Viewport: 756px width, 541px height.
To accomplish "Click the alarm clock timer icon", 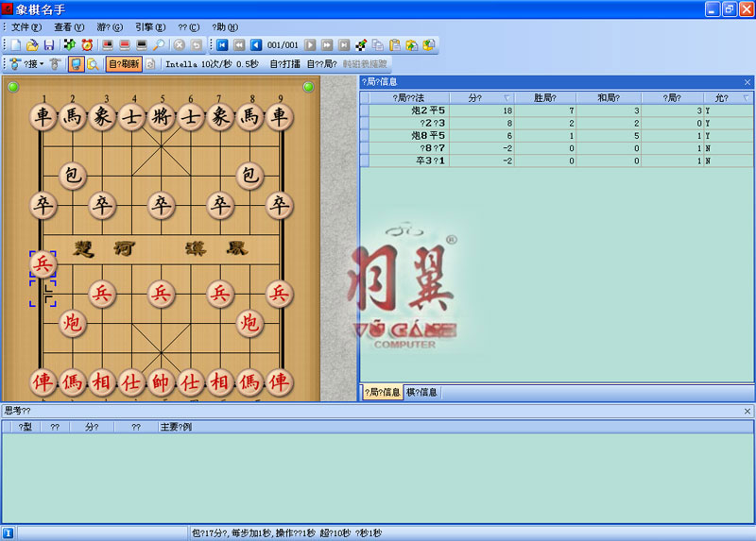I will pos(87,45).
